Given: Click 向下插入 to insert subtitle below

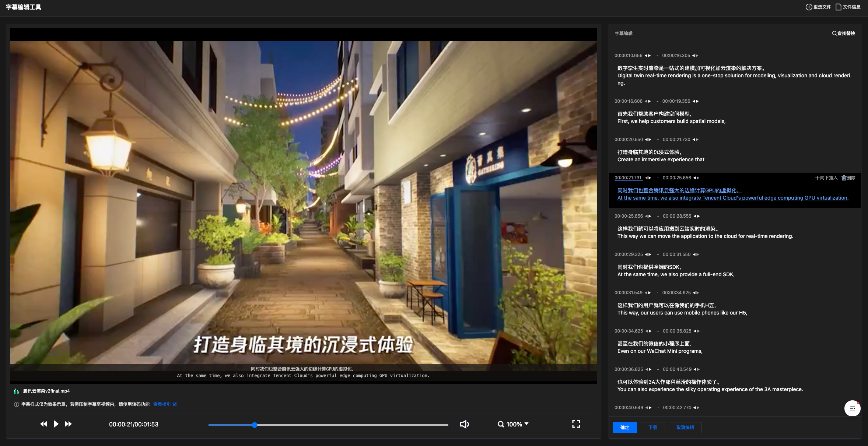Looking at the screenshot, I should (826, 178).
